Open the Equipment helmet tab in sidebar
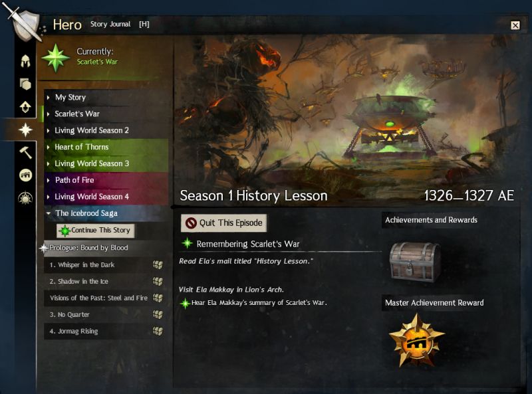 25,61
